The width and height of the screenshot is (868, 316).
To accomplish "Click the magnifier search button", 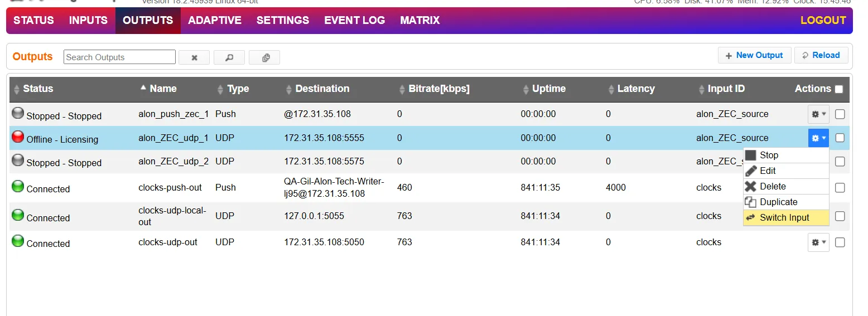I will pyautogui.click(x=229, y=57).
